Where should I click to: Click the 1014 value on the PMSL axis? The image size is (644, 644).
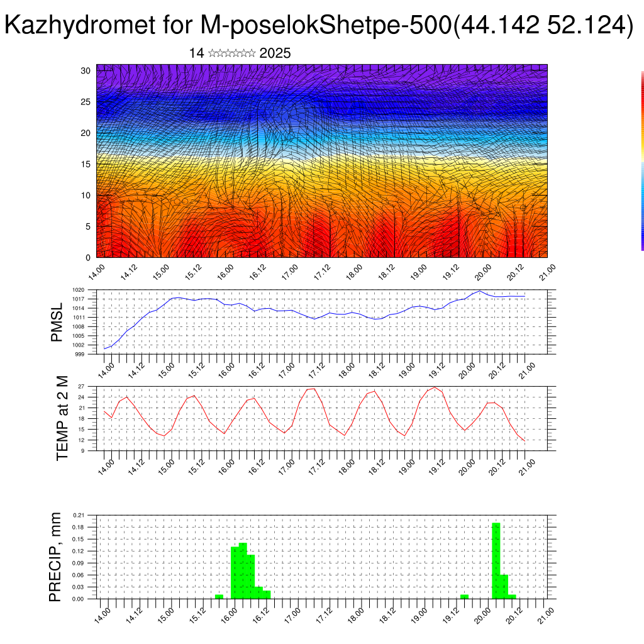click(x=79, y=308)
